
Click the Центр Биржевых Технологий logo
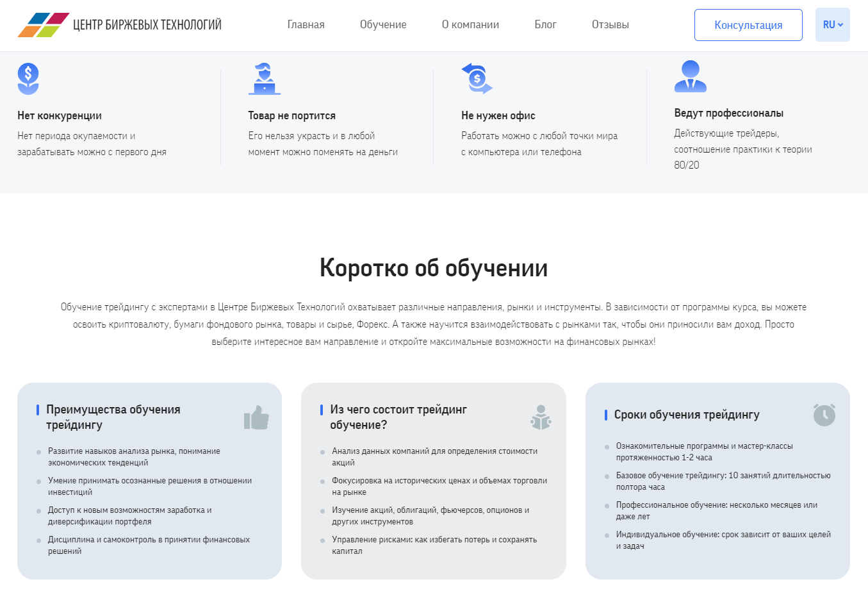click(x=119, y=25)
